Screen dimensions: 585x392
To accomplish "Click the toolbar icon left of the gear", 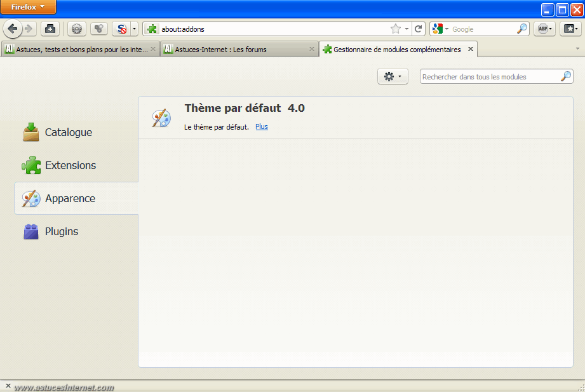I will [50, 29].
